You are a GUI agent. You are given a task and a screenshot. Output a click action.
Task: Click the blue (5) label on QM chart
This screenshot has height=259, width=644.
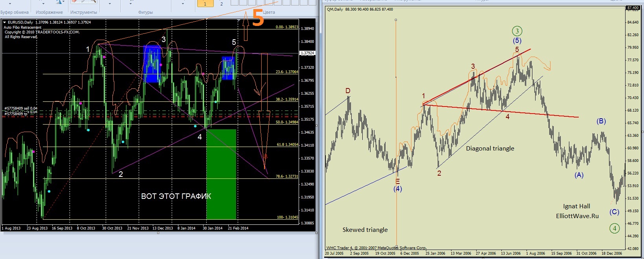click(x=517, y=40)
